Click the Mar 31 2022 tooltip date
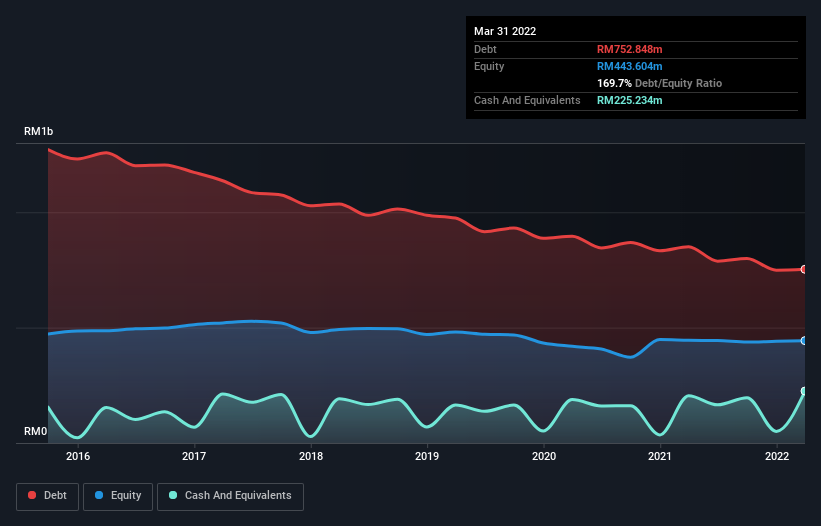The image size is (821, 526). point(505,31)
